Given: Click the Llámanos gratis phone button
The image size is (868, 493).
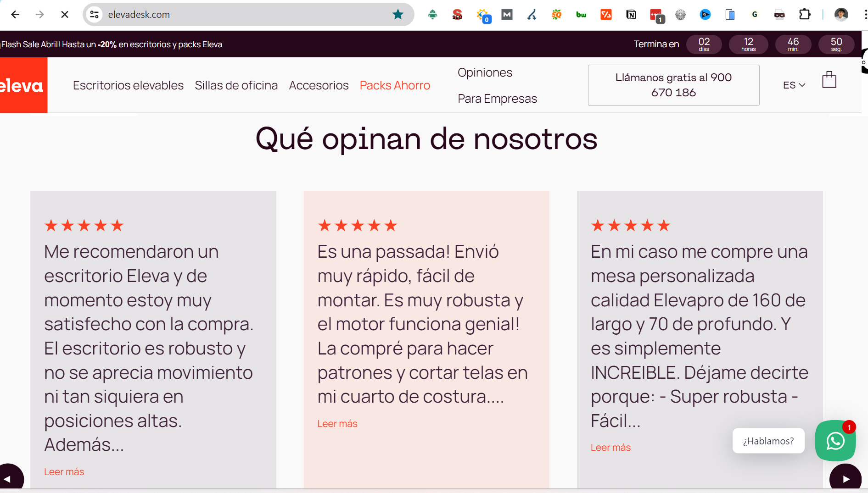Looking at the screenshot, I should (x=673, y=85).
